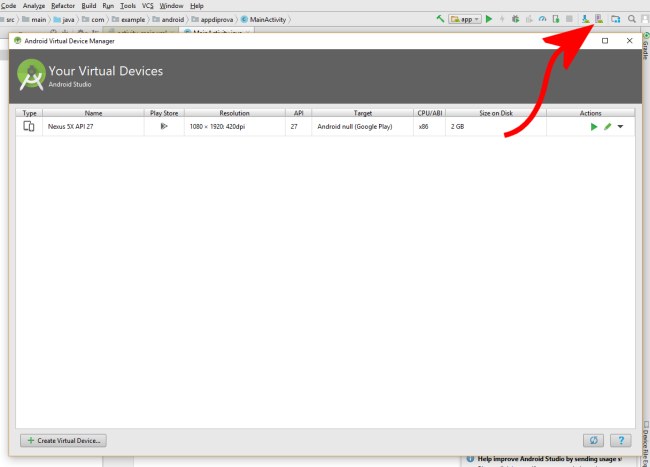Click the x86 CPU/ABI cell
Viewport: 650px width, 467px height.
pos(429,126)
